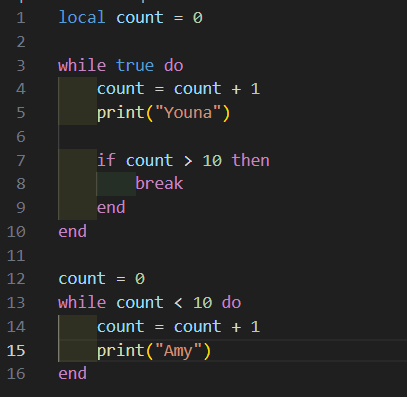Image resolution: width=407 pixels, height=397 pixels.
Task: Click the 'end' keyword on line 9
Action: (111, 207)
